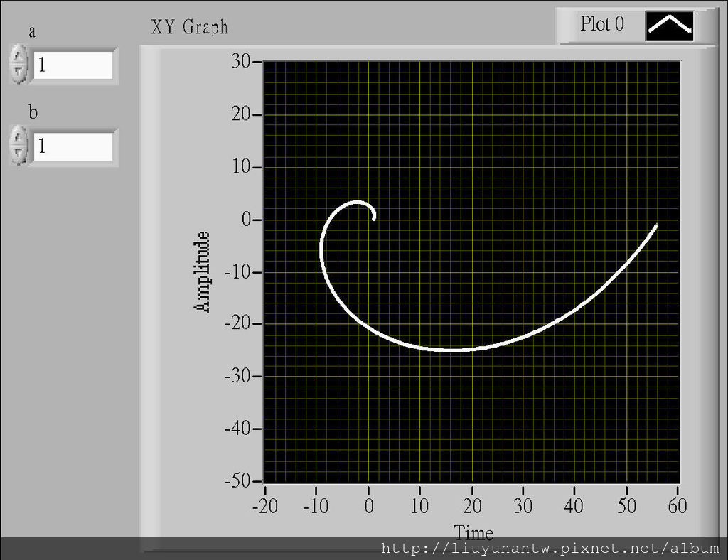Click the y-axis marker -30
The image size is (728, 560).
click(x=238, y=376)
